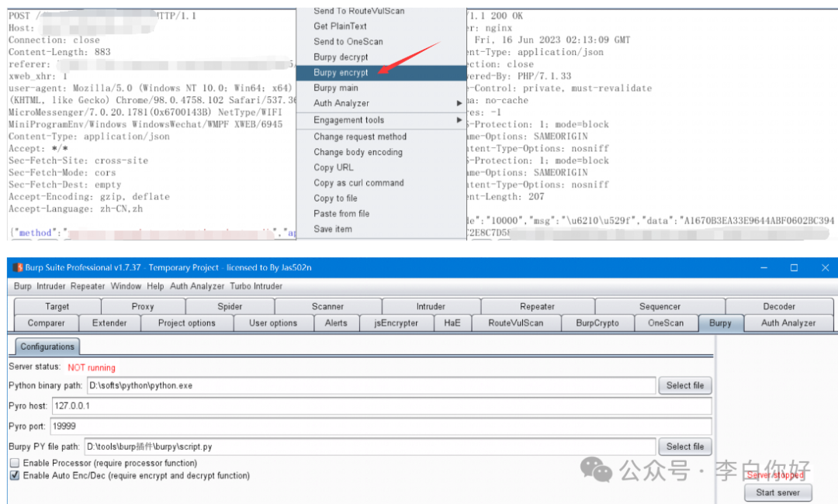
Task: Open the Intruder tab
Action: point(431,306)
